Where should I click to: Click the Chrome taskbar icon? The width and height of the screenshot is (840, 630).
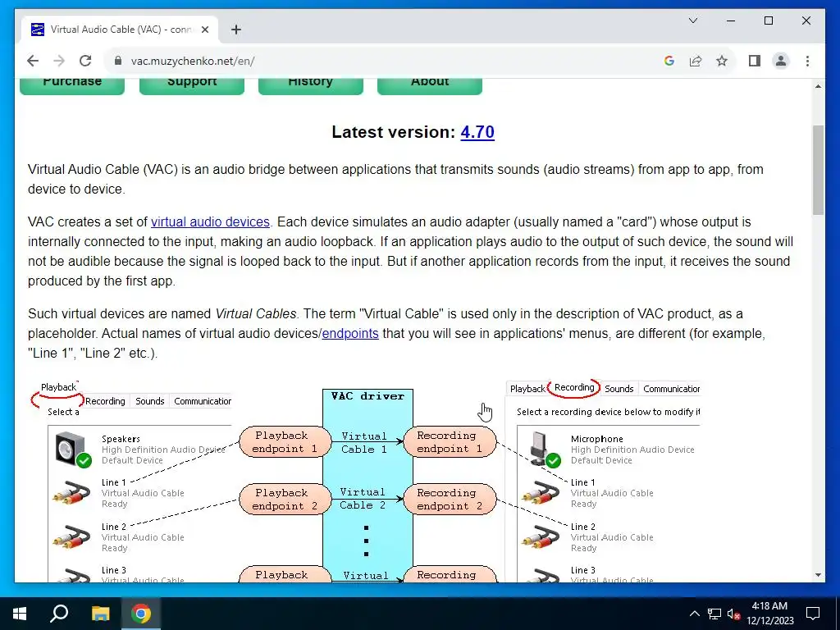click(x=141, y=614)
